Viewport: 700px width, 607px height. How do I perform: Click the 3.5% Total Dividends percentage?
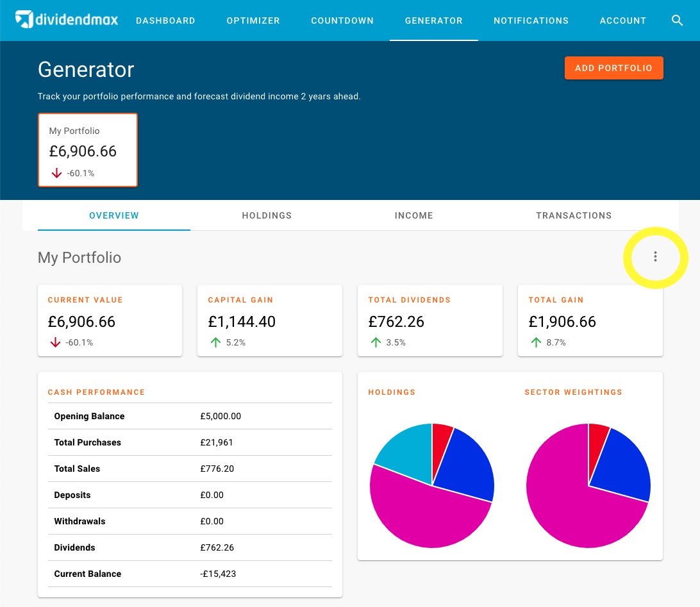[x=396, y=342]
